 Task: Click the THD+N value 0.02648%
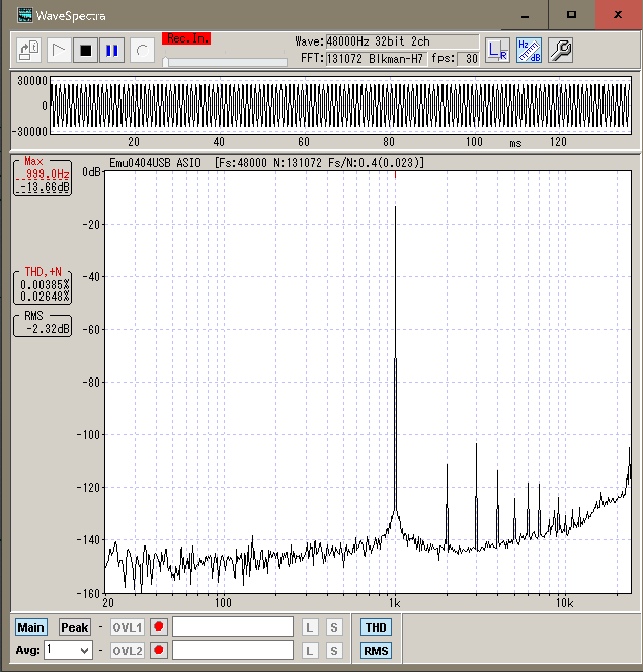click(x=45, y=297)
